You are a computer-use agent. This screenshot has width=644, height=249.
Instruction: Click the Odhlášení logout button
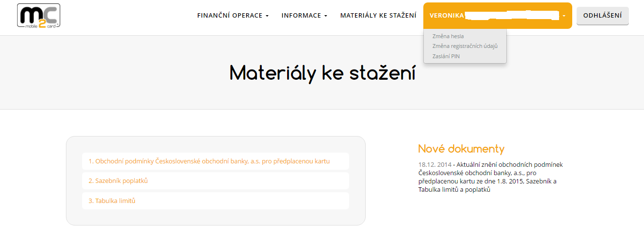[x=602, y=16]
